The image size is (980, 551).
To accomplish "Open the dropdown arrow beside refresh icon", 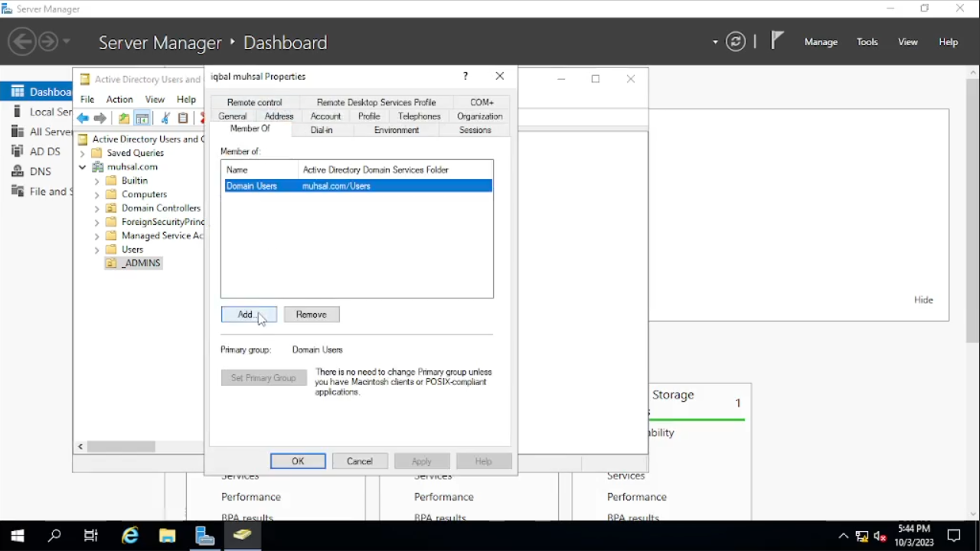I will tap(715, 42).
